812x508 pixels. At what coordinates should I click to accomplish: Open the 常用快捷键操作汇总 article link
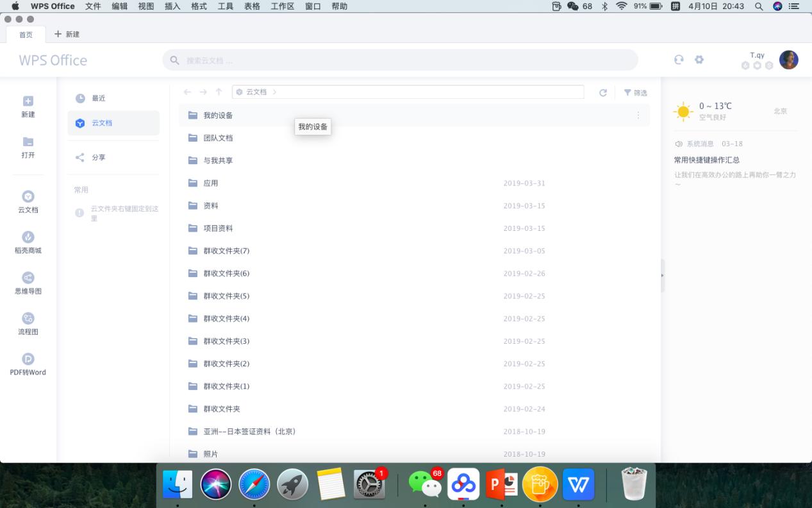[x=706, y=160]
